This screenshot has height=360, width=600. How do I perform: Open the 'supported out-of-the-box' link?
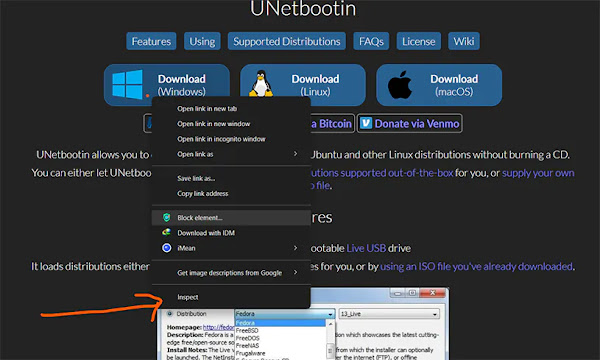pyautogui.click(x=382, y=173)
